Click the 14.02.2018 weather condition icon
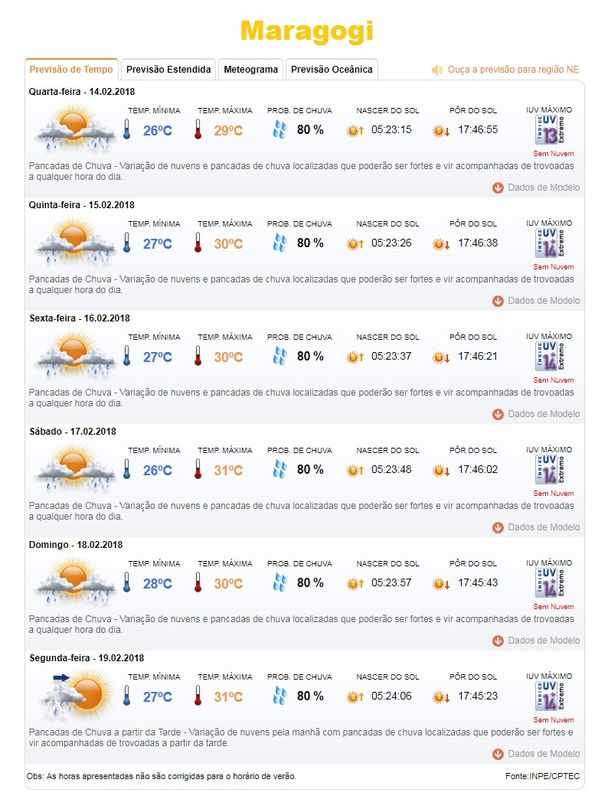The width and height of the screenshot is (608, 799). point(75,129)
